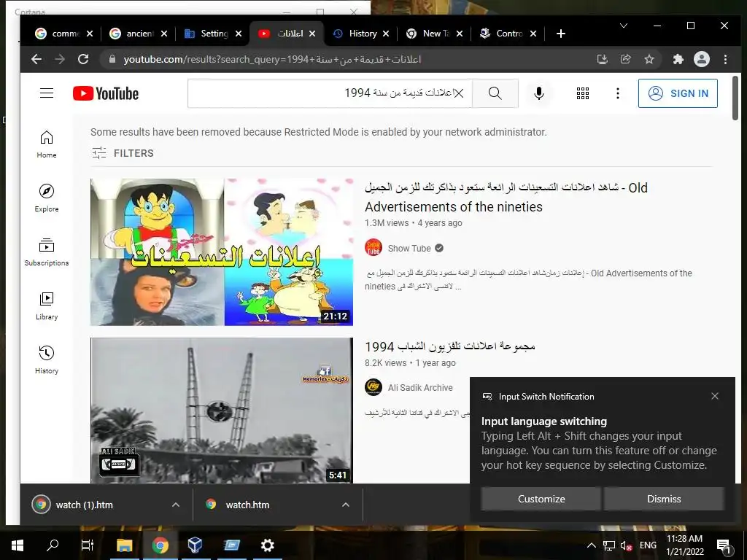The height and width of the screenshot is (560, 747).
Task: Switch to the 'ancient' Google tab
Action: click(139, 34)
